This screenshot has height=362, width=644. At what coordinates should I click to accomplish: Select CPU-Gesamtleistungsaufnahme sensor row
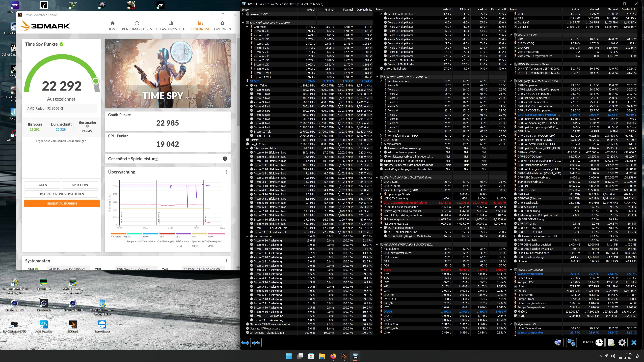pos(442,203)
